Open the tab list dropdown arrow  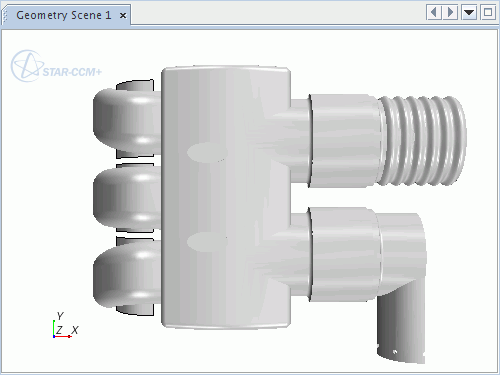click(x=469, y=13)
